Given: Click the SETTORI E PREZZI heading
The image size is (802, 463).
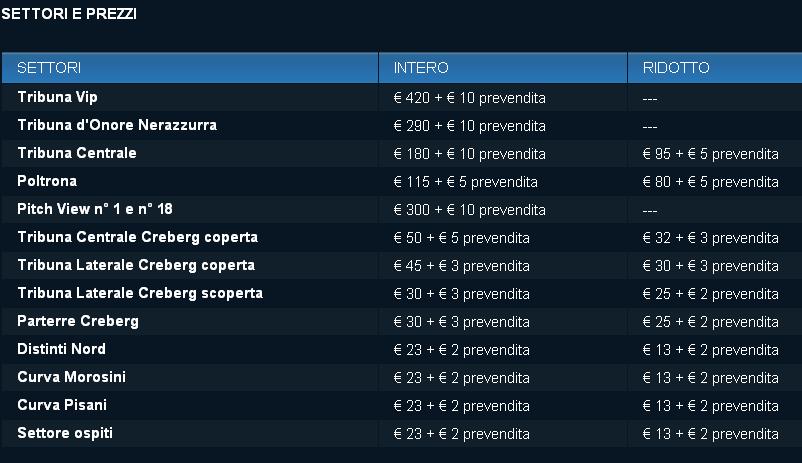Looking at the screenshot, I should (x=69, y=14).
